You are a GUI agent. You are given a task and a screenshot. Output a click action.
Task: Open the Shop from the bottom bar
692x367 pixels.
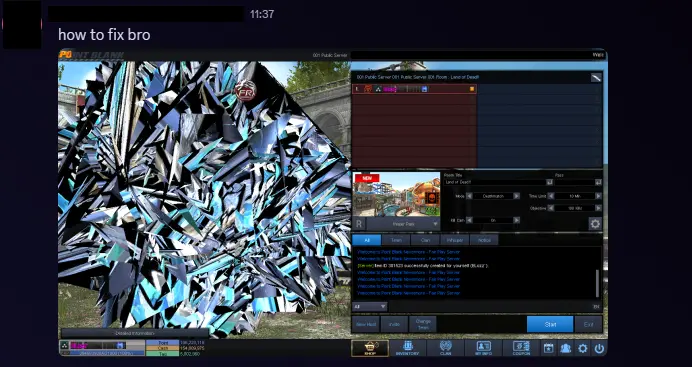(370, 348)
